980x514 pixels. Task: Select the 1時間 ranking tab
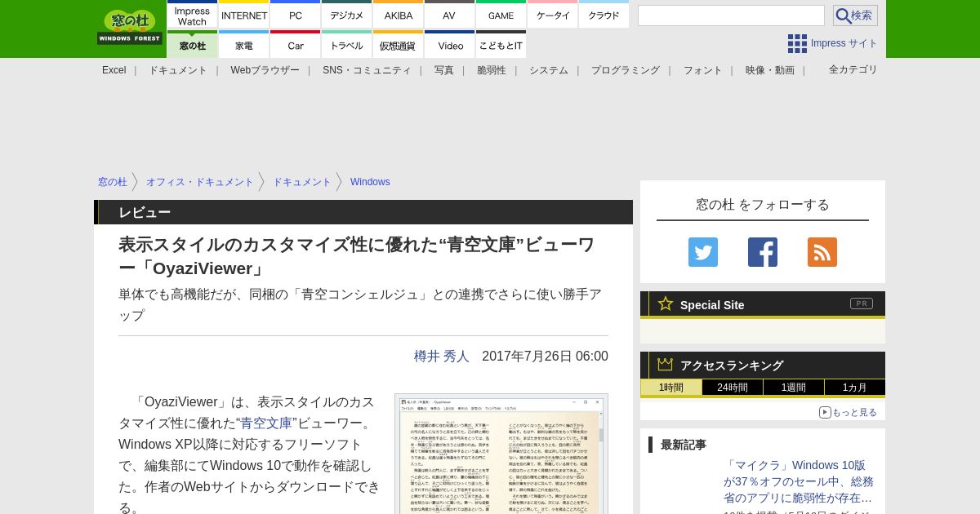pos(671,388)
